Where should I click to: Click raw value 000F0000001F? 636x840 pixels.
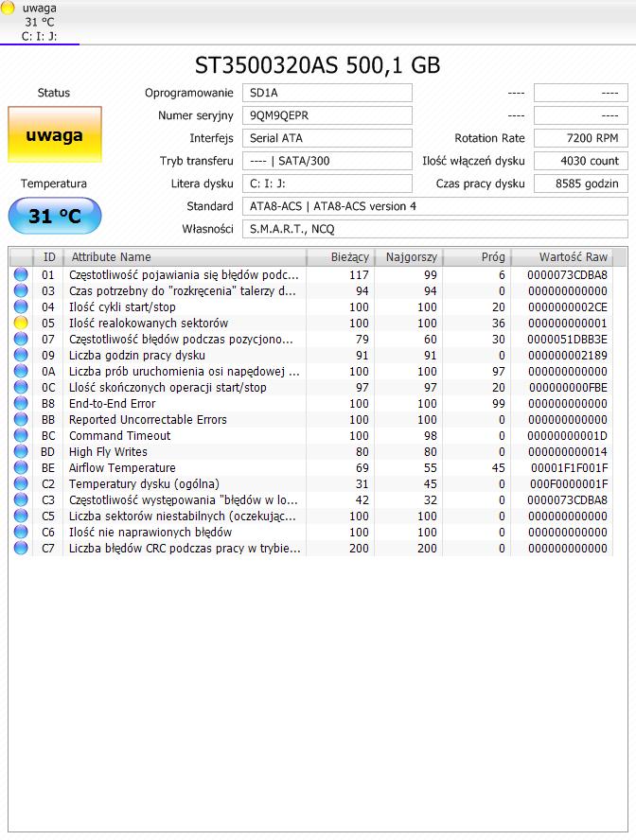tap(569, 483)
